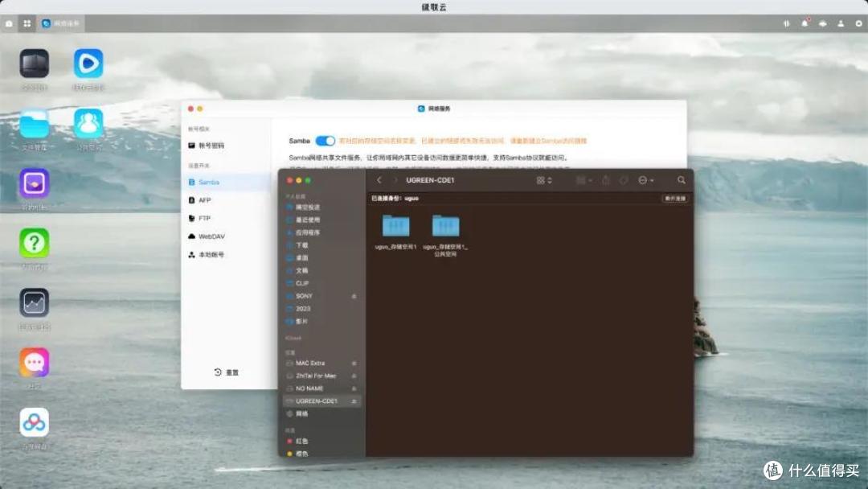This screenshot has width=868, height=489.
Task: Select 应用程序 in Finder sidebar
Action: pyautogui.click(x=322, y=232)
